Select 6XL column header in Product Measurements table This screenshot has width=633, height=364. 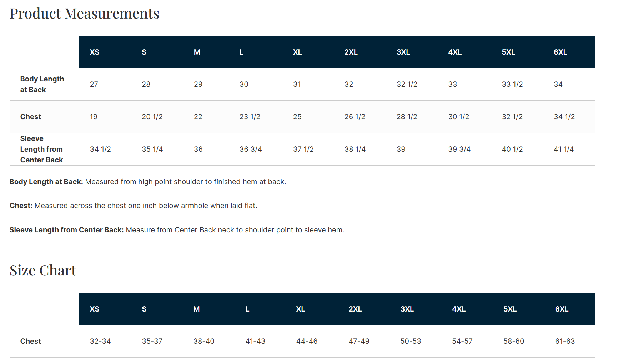(x=560, y=52)
